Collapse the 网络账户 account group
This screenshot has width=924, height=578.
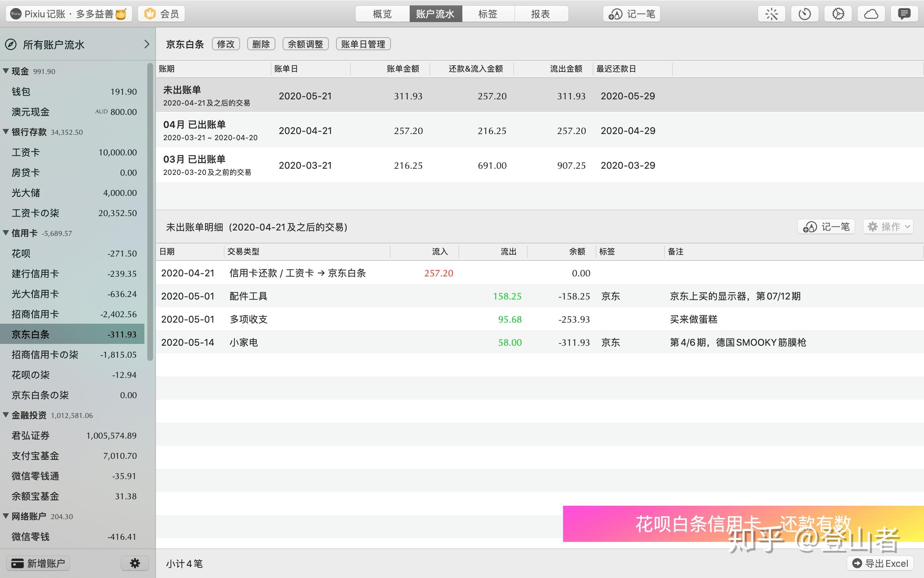click(6, 516)
